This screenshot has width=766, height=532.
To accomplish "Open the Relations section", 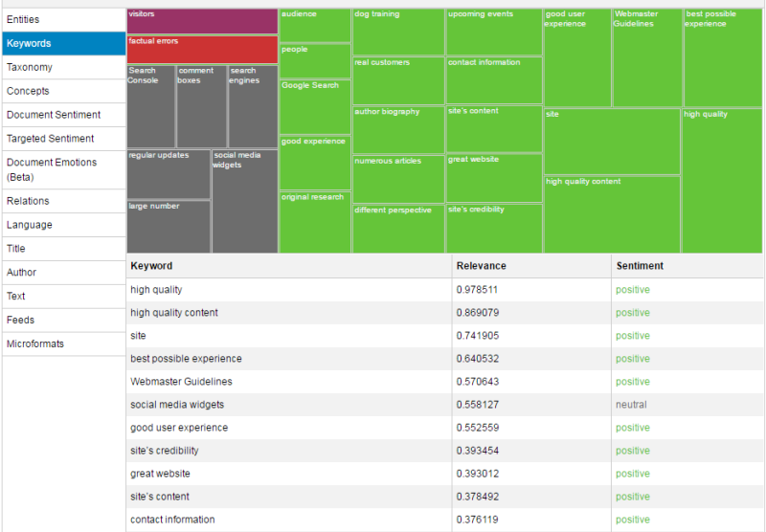I will coord(63,201).
